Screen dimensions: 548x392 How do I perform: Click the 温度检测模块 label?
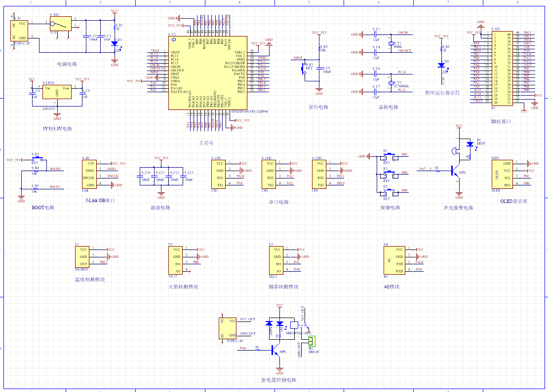tap(90, 280)
